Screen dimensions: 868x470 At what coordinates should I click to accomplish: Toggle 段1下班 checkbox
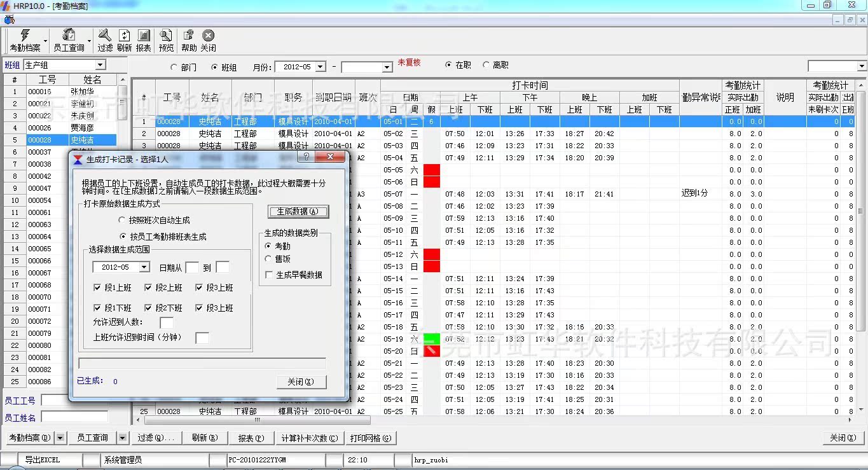click(x=97, y=308)
